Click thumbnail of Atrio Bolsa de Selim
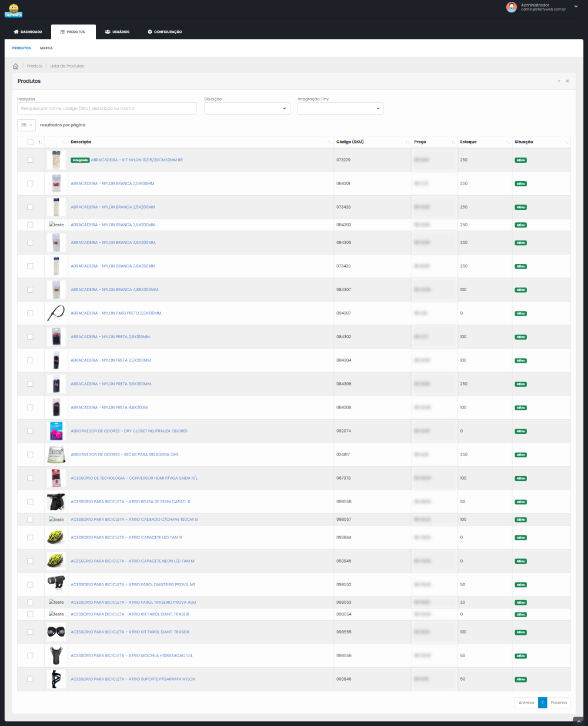Screen dimensions: 588x726 (x=56, y=501)
